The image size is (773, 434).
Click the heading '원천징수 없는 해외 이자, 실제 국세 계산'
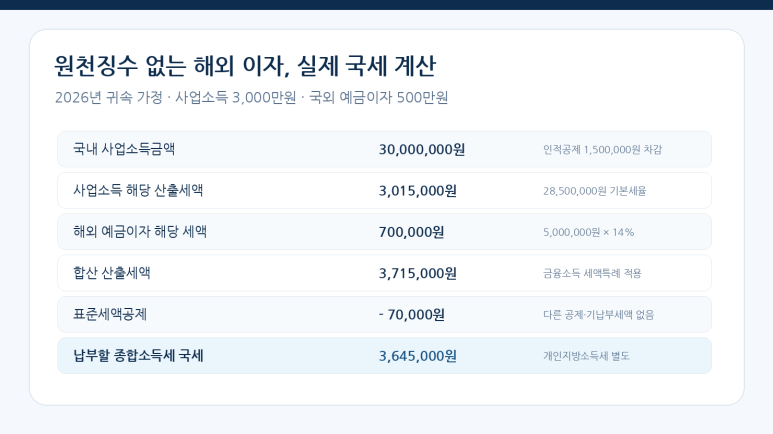245,66
